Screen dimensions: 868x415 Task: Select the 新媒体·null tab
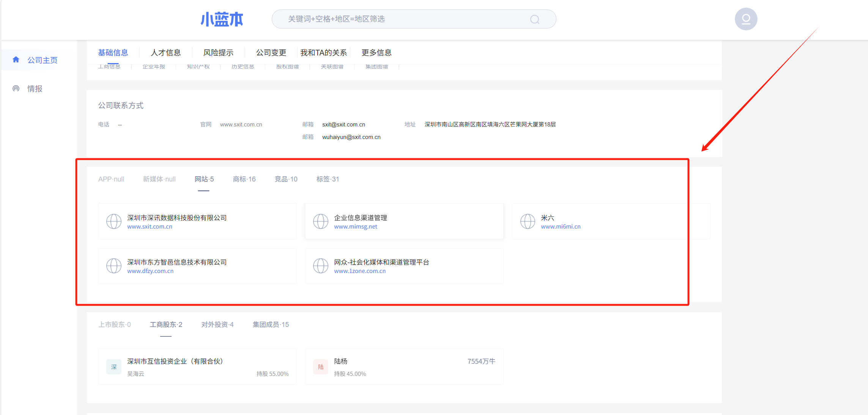coord(159,179)
